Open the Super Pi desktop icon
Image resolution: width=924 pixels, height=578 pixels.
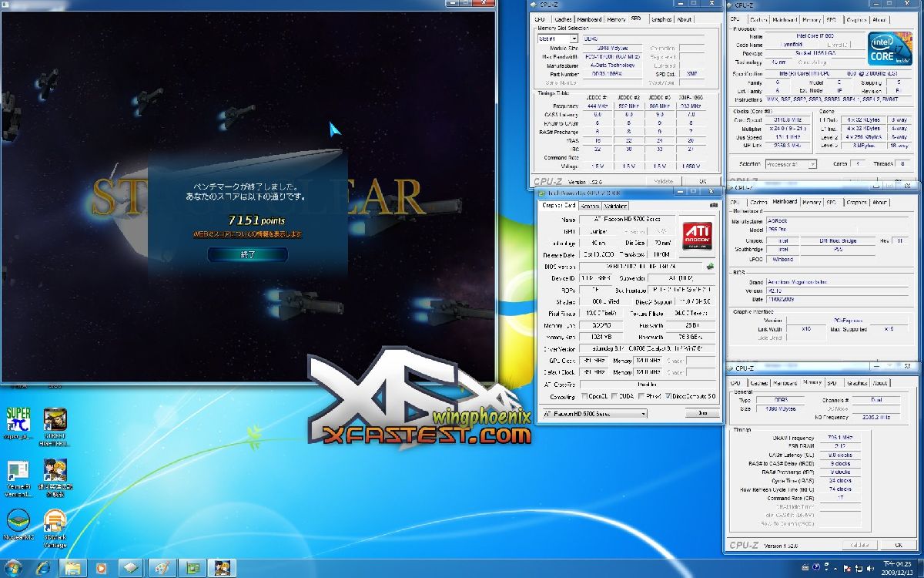click(18, 424)
